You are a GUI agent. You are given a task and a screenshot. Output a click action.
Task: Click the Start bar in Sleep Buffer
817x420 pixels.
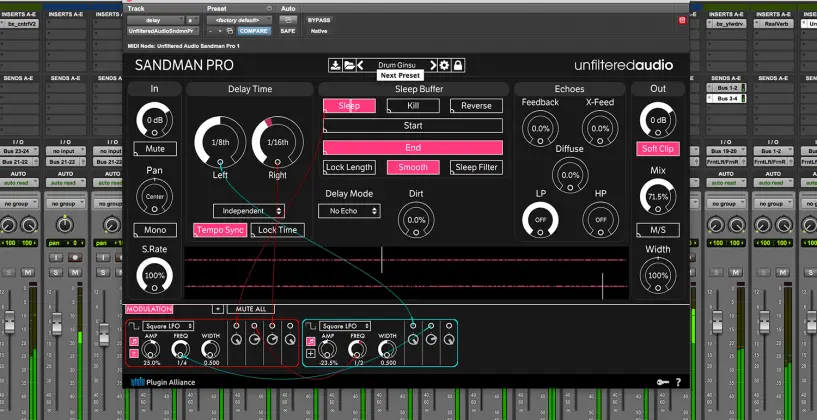(x=413, y=126)
